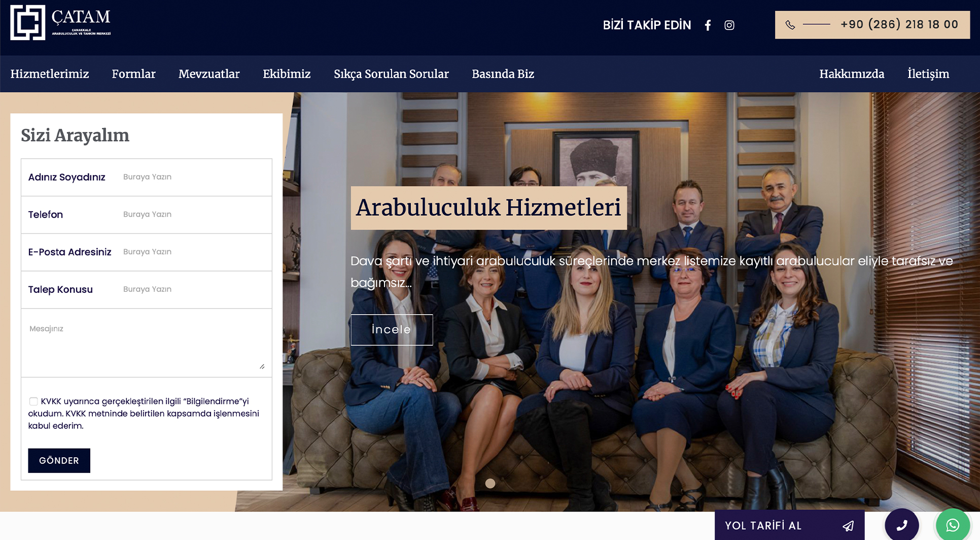The height and width of the screenshot is (540, 980).
Task: Click the İncele button on the banner
Action: point(392,330)
